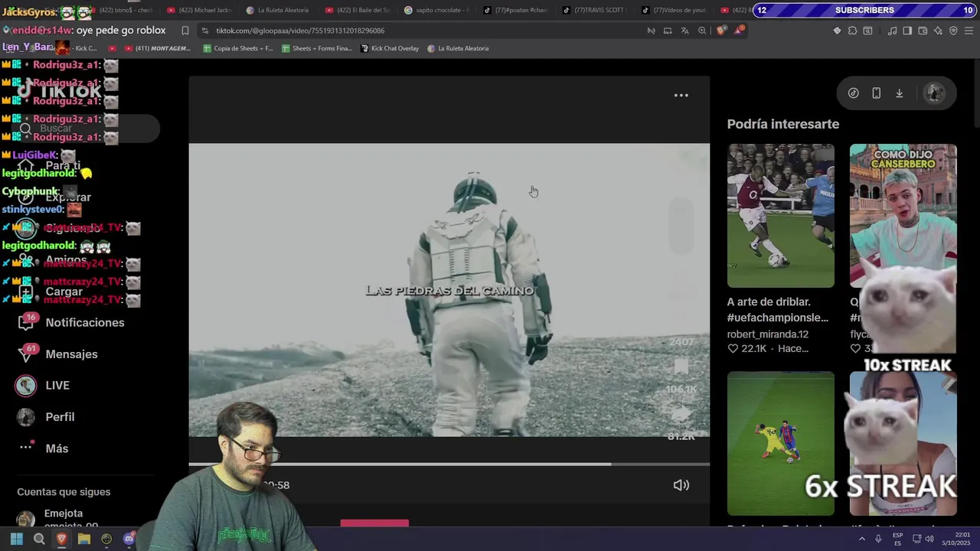Screen dimensions: 980x551
Task: Open the Brave Wallet icon
Action: pyautogui.click(x=923, y=31)
